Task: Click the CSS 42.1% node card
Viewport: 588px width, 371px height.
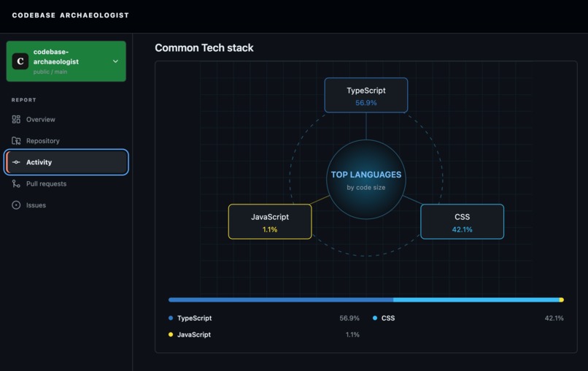Action: [x=462, y=221]
